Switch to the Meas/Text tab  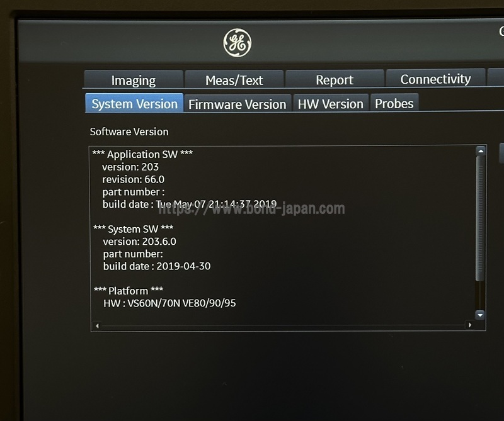(x=234, y=80)
